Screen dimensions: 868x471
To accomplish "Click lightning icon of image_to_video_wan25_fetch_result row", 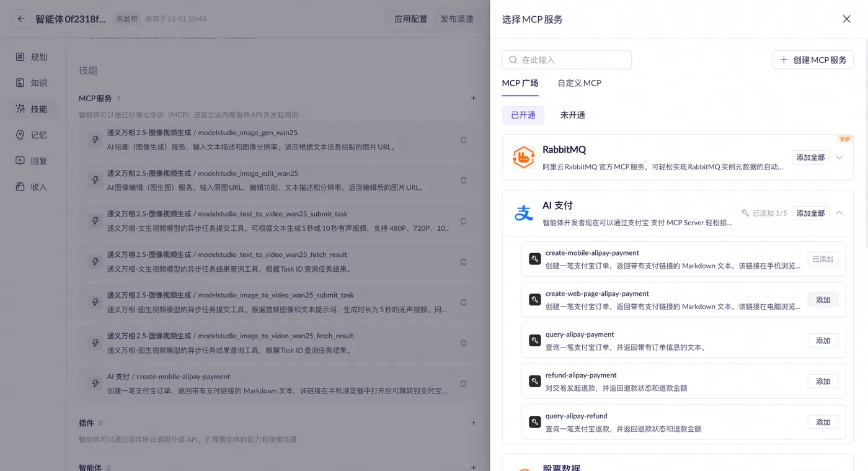I will click(95, 343).
